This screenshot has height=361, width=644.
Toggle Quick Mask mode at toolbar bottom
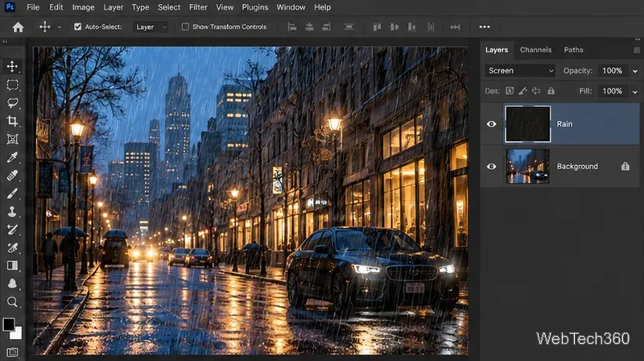12,352
